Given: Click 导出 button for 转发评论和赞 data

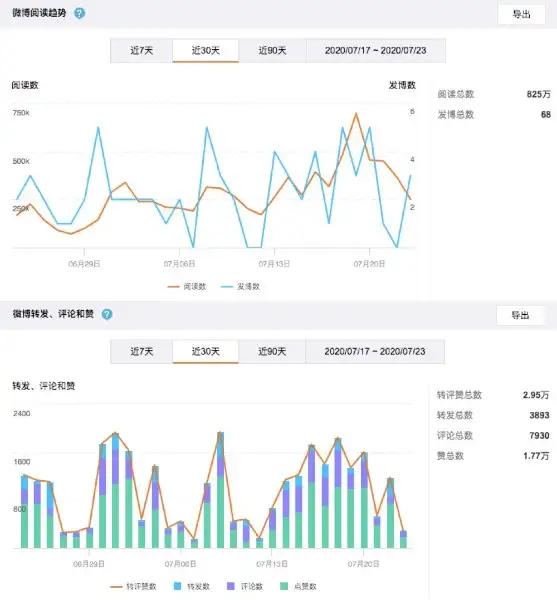Looking at the screenshot, I should [x=520, y=315].
